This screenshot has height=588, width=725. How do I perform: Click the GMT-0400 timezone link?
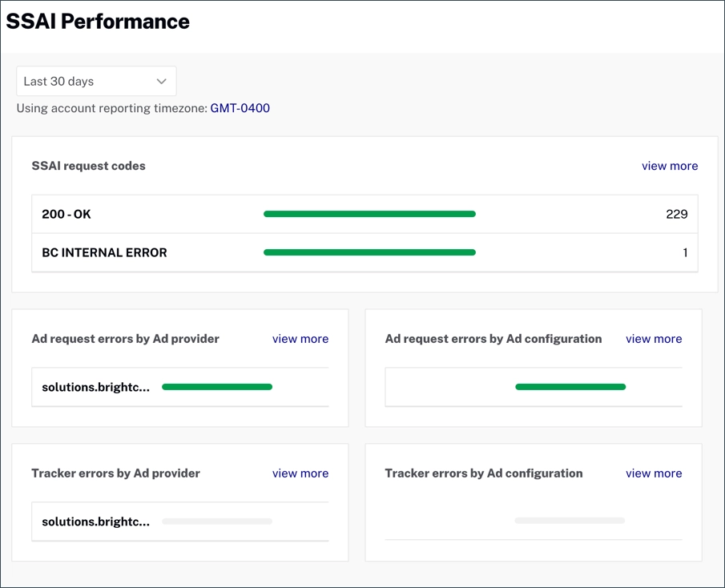pos(239,107)
